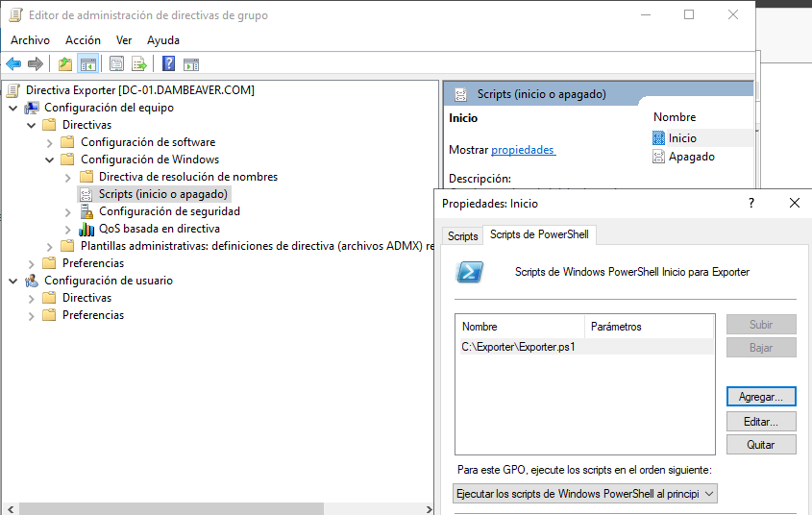Expand the QoS basada en directiva node
Screen dimensions: 812x515
click(x=68, y=230)
